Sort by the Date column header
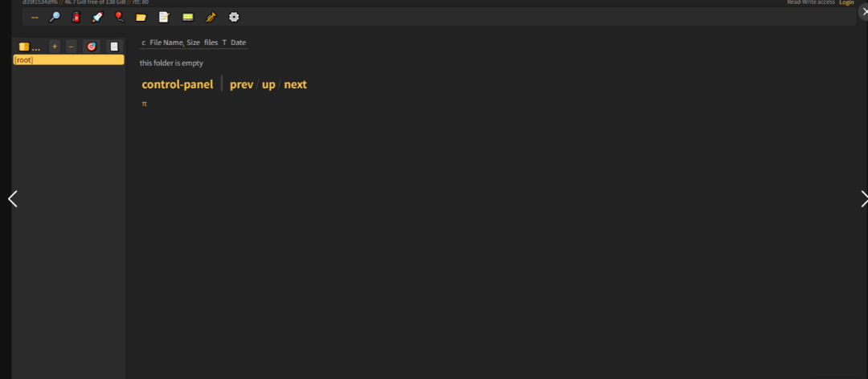The image size is (868, 379). (x=238, y=43)
